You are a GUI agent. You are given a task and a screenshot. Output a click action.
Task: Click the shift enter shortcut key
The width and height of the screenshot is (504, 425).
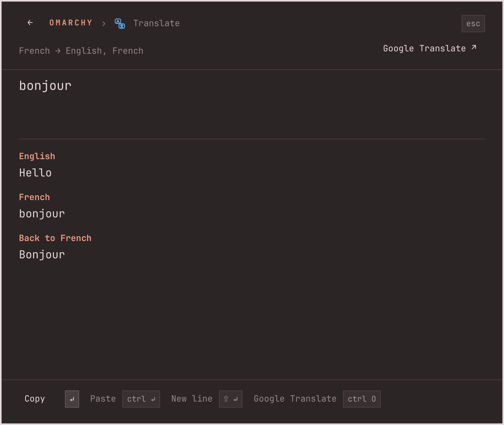click(x=231, y=399)
